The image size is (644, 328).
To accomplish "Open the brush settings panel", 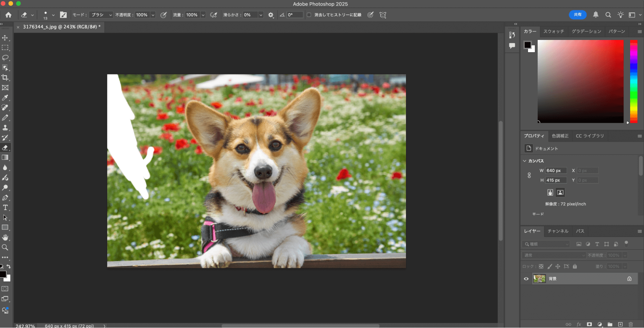I will (63, 15).
